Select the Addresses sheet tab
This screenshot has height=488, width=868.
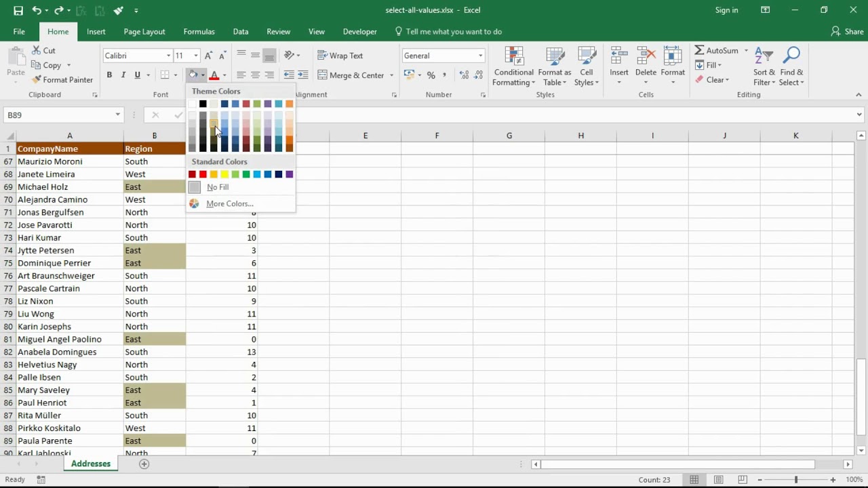click(91, 464)
